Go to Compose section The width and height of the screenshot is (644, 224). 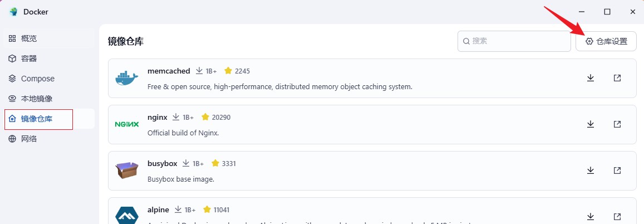[x=37, y=79]
